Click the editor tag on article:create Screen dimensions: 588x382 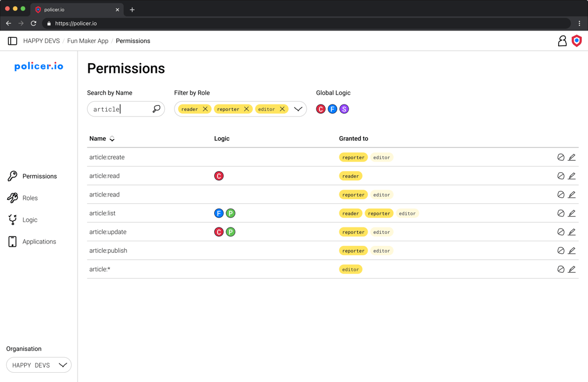coord(381,157)
